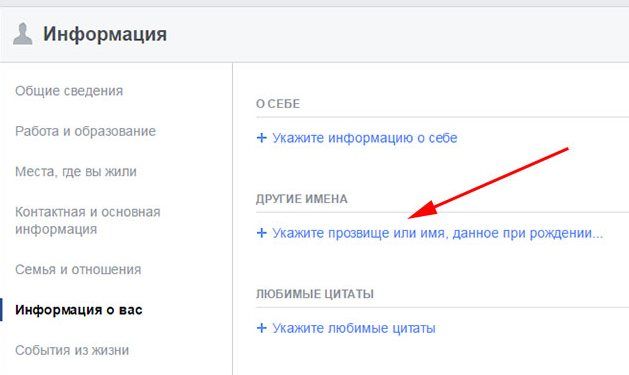Click the О СЕБЕ section header

point(278,104)
